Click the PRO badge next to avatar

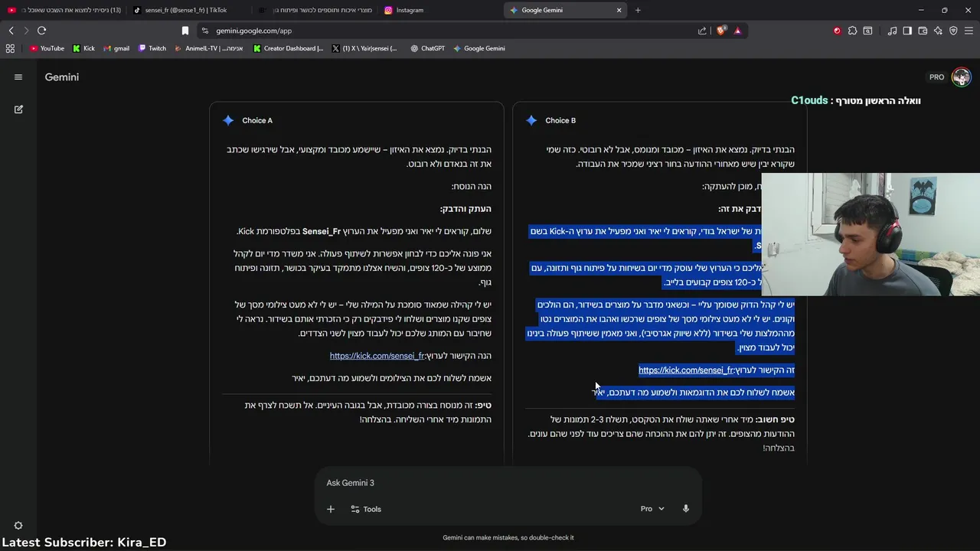coord(937,77)
